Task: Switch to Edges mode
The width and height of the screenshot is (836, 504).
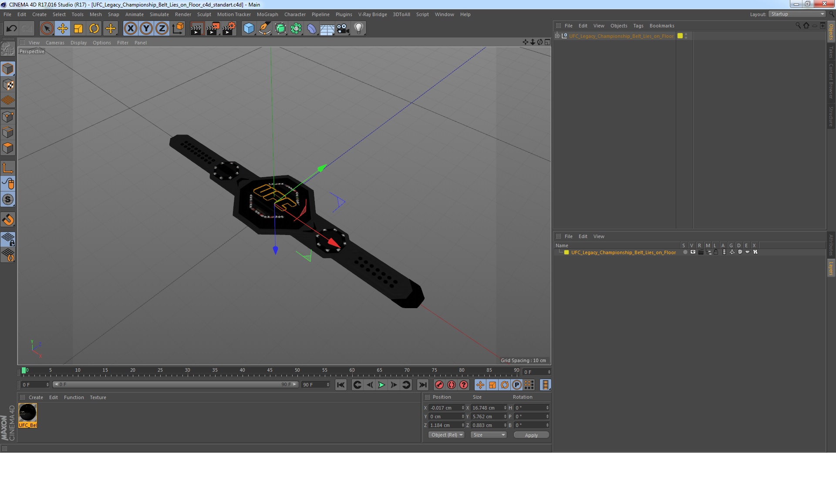Action: pyautogui.click(x=8, y=132)
